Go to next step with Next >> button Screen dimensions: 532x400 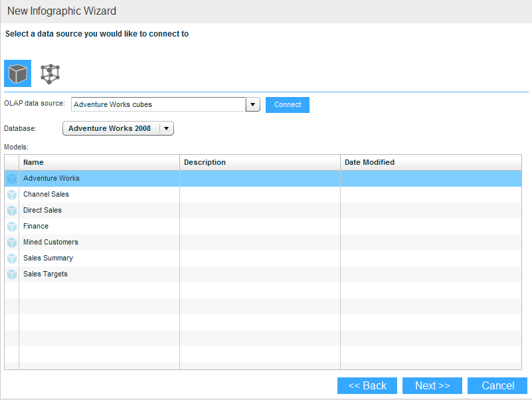(432, 386)
